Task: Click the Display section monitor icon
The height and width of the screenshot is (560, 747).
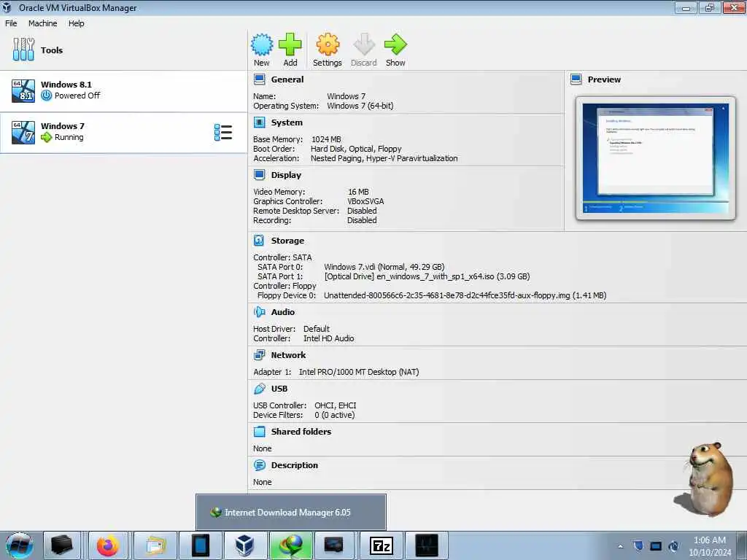Action: tap(260, 175)
